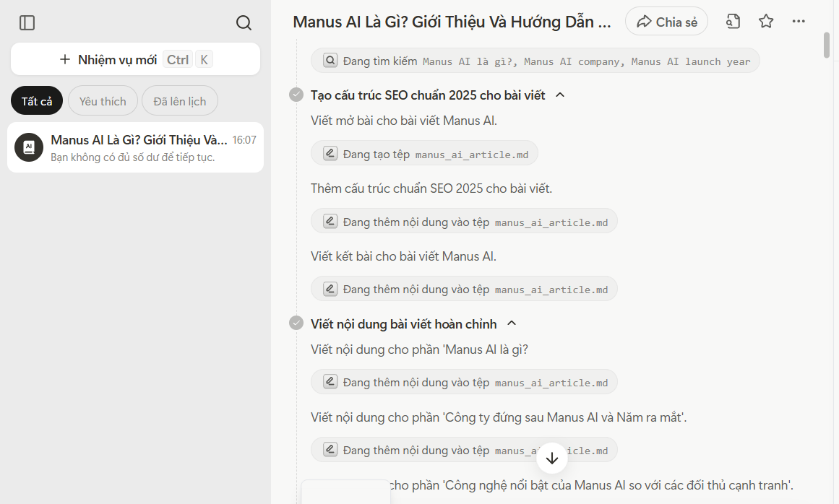Click the Bạn không có đủ số dư message
The image size is (839, 504).
[133, 157]
